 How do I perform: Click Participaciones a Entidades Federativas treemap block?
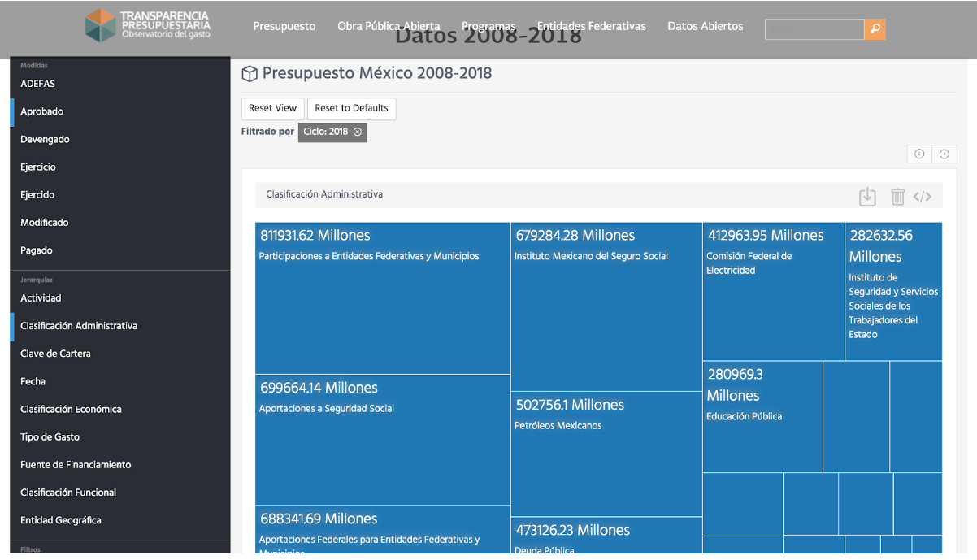point(383,298)
